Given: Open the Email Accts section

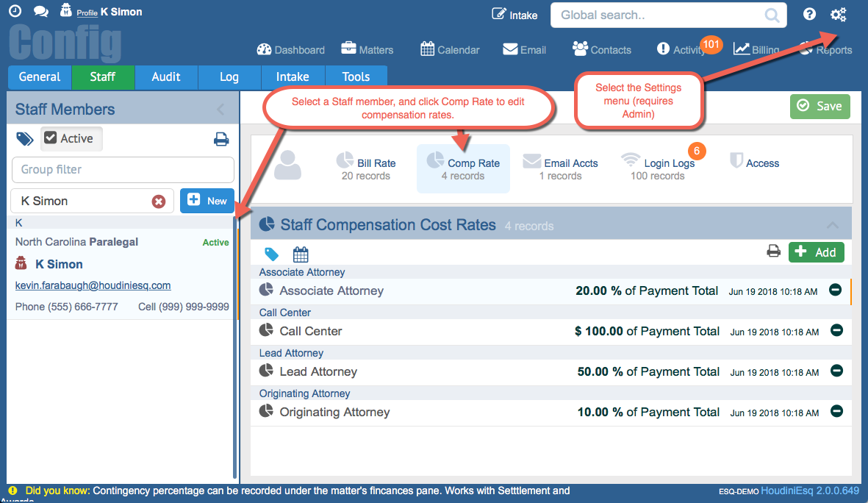Looking at the screenshot, I should [x=560, y=168].
